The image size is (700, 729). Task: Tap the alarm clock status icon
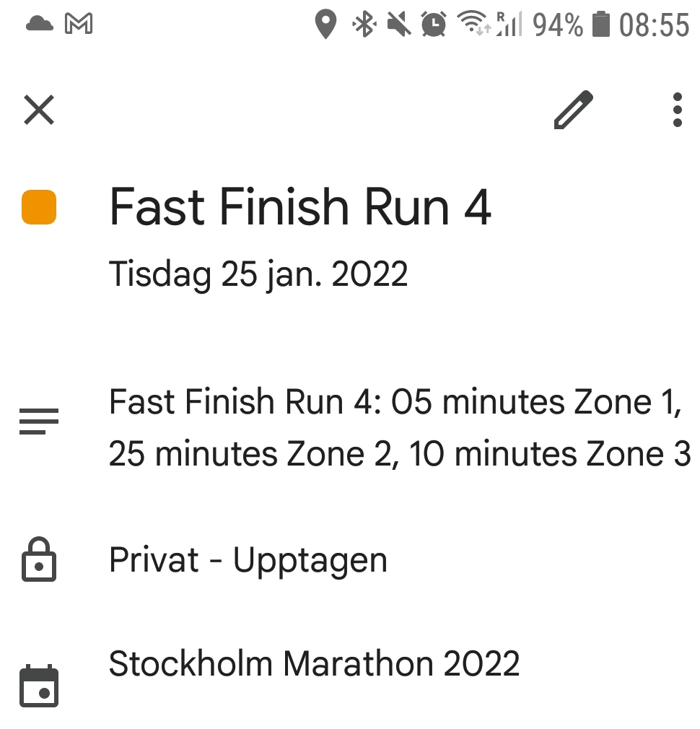coord(433,25)
